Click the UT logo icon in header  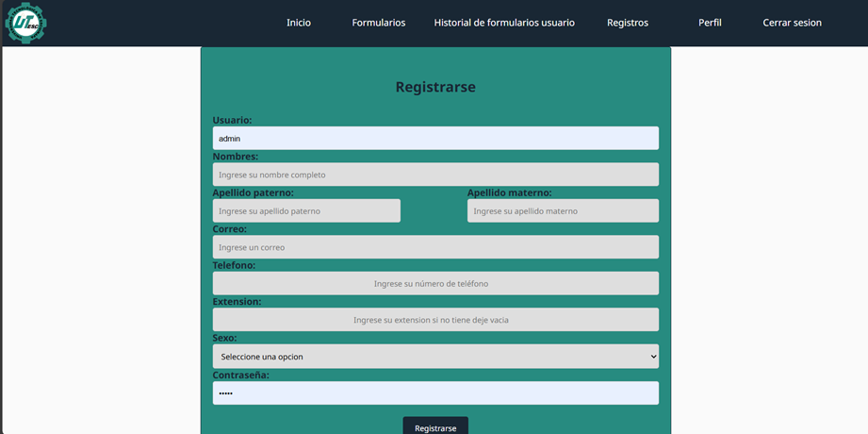coord(25,23)
